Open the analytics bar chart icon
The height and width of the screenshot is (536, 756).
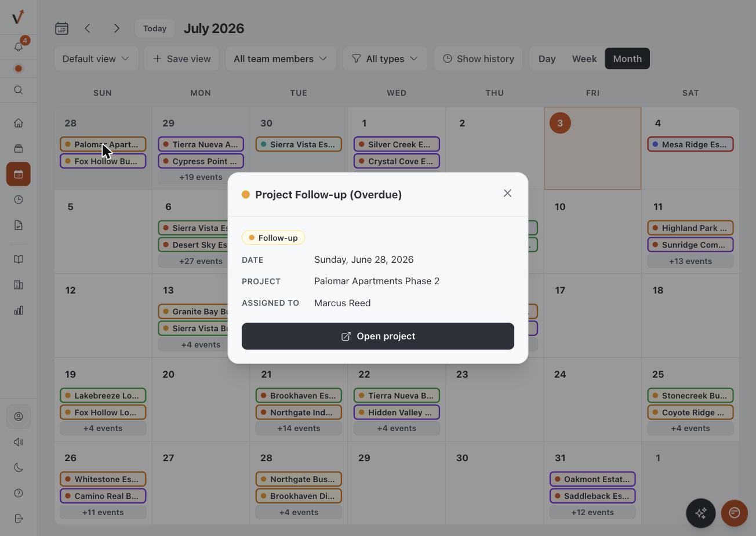point(19,310)
